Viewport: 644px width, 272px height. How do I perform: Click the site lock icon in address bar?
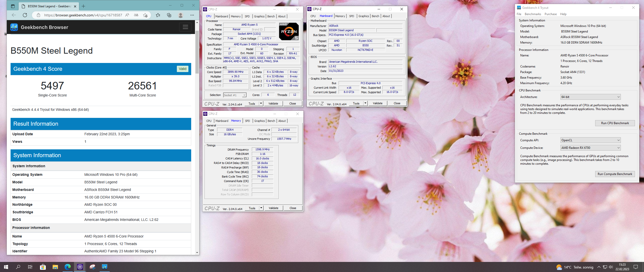(x=38, y=15)
